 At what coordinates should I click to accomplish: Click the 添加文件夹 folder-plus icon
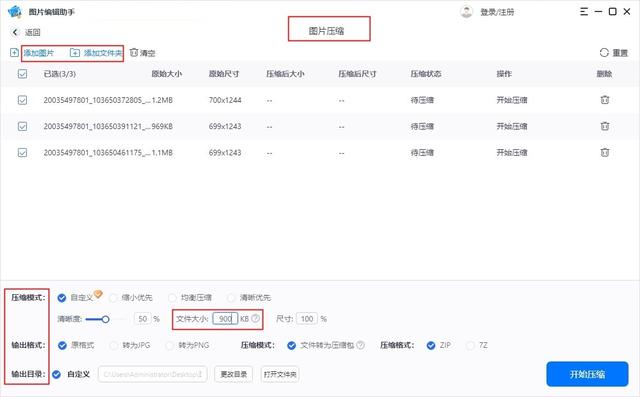click(75, 53)
